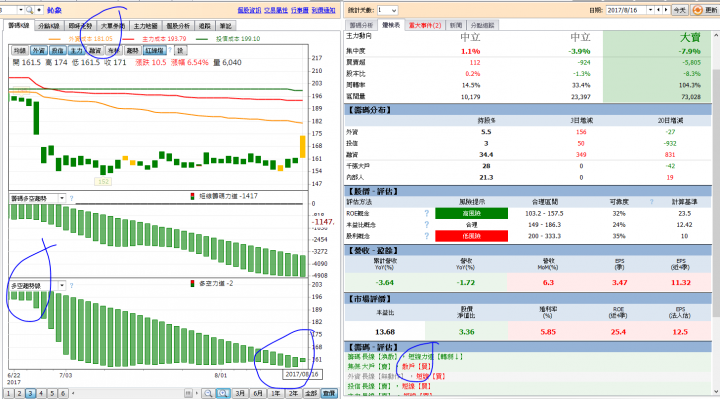Click the date field showing 2017/8/16
720x399 pixels.
point(627,10)
